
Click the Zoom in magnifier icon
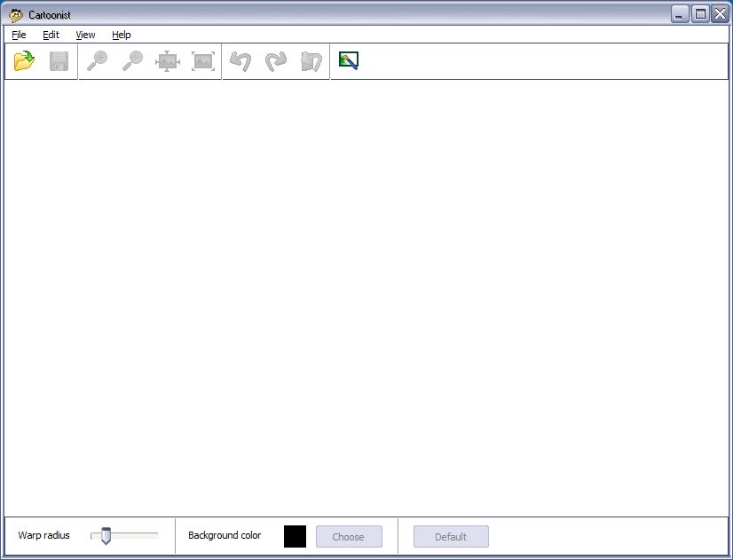[98, 60]
